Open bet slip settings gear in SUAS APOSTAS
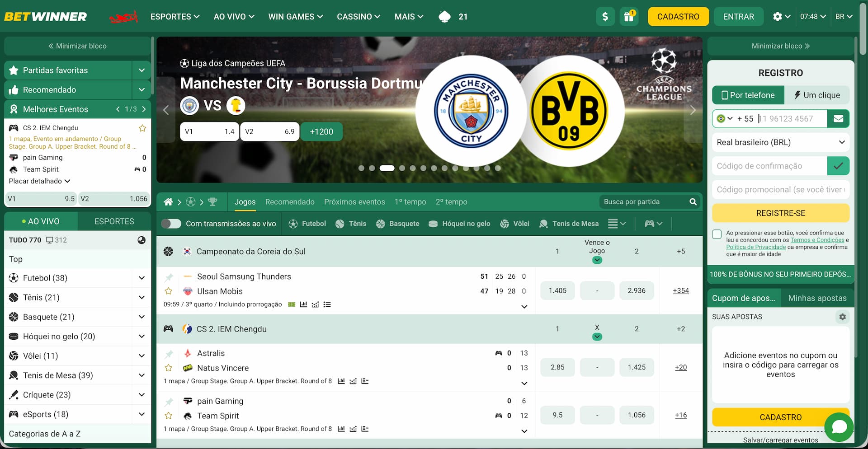The width and height of the screenshot is (868, 449). point(842,317)
